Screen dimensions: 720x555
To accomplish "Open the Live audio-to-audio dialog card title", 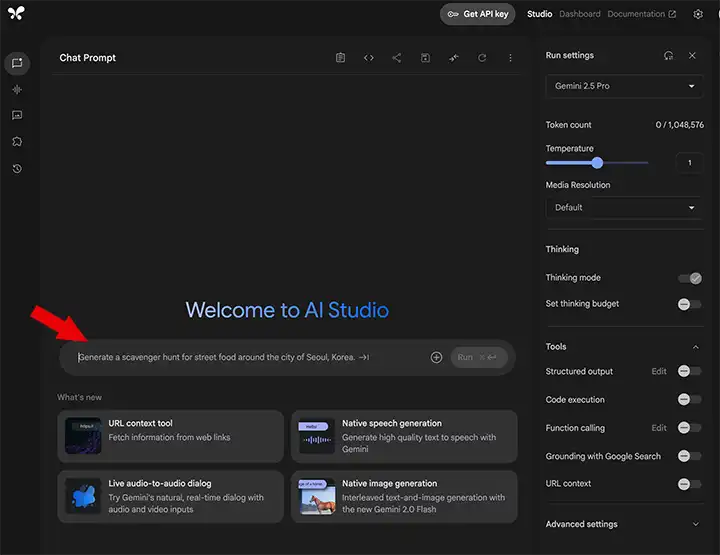I will [160, 483].
